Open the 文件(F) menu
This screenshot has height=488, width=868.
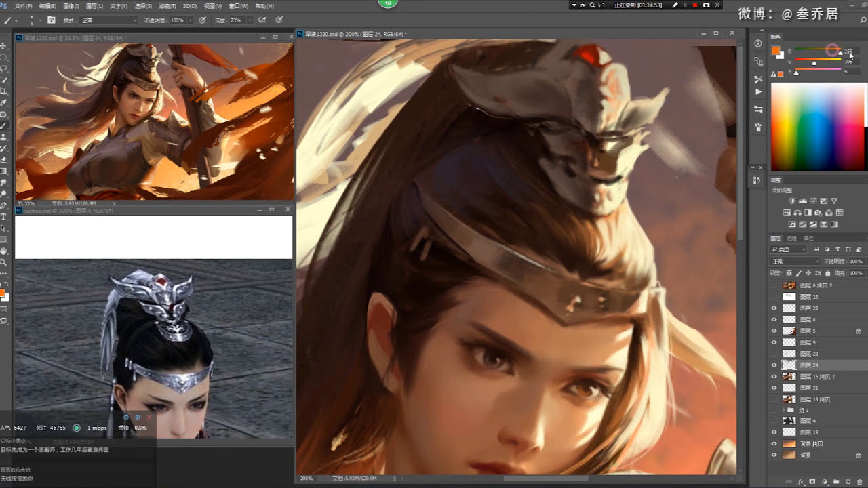tap(24, 5)
